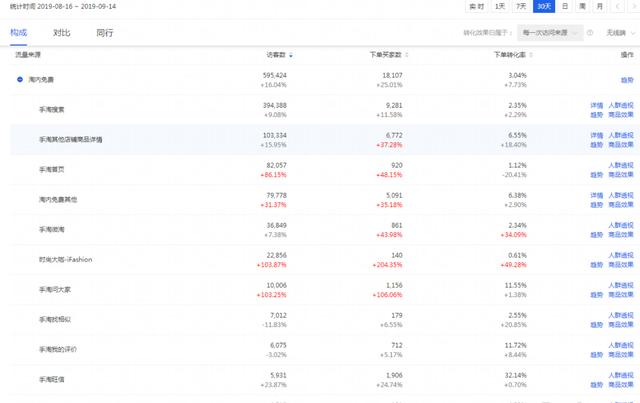Viewport: 640px width, 403px height.
Task: Select the 实时 time range
Action: coord(478,6)
